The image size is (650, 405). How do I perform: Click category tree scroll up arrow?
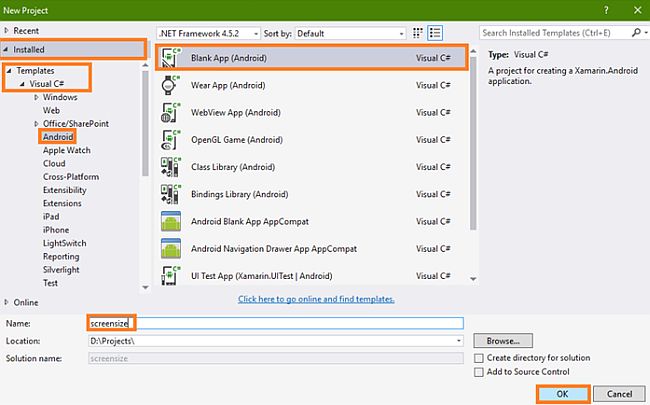145,65
